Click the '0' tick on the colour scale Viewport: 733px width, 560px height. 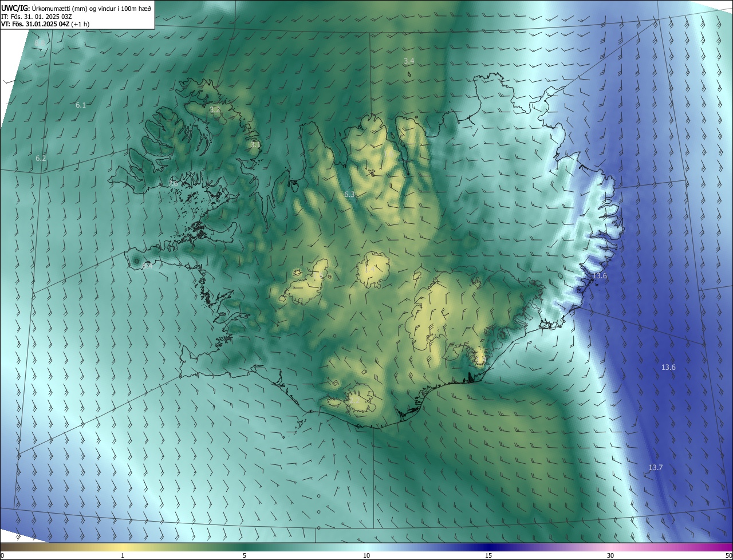click(2, 555)
